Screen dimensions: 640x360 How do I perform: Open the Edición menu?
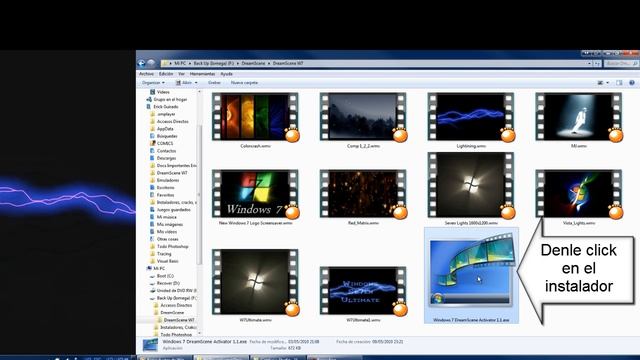click(x=166, y=74)
